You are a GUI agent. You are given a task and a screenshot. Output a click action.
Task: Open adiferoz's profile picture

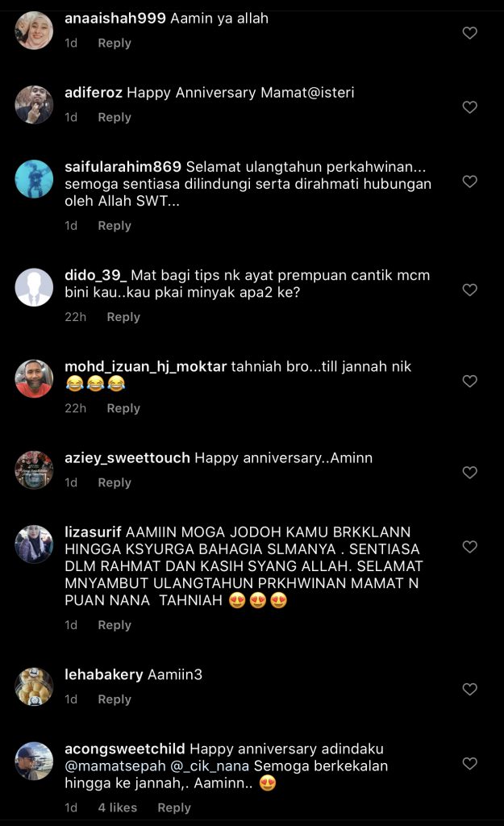point(34,105)
